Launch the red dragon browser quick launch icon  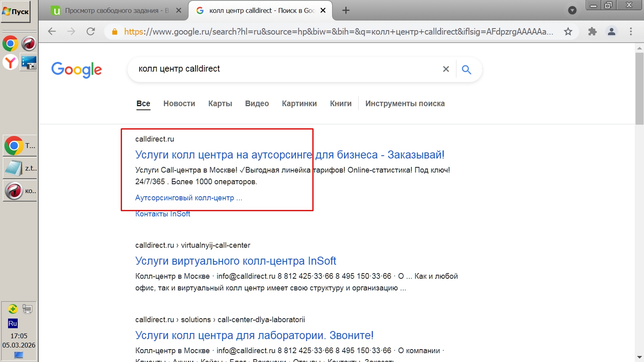pyautogui.click(x=29, y=43)
